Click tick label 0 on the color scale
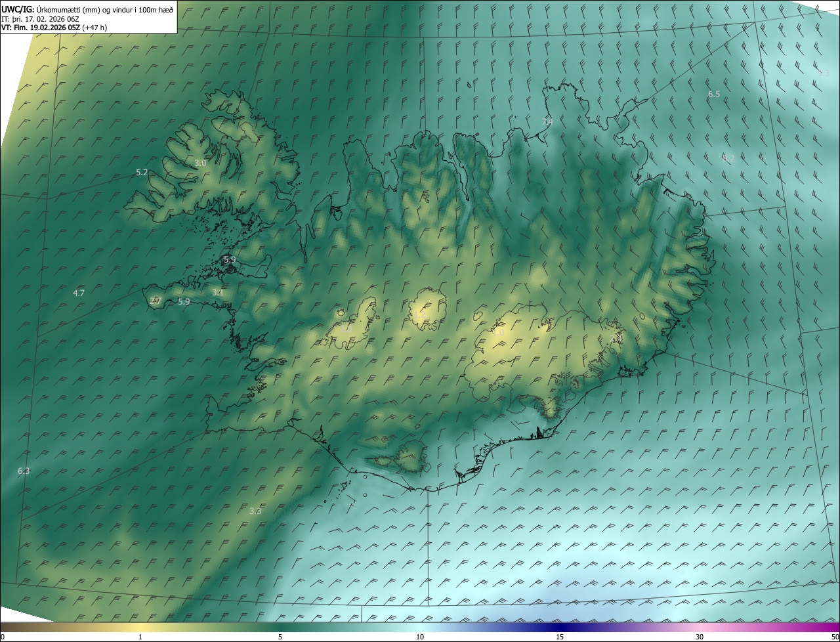Viewport: 840px width, 642px height. coord(3,637)
